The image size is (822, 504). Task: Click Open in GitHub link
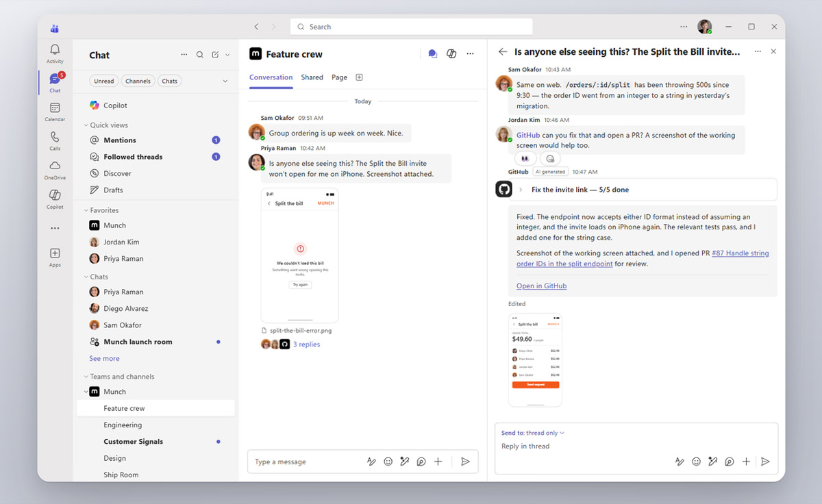(541, 286)
